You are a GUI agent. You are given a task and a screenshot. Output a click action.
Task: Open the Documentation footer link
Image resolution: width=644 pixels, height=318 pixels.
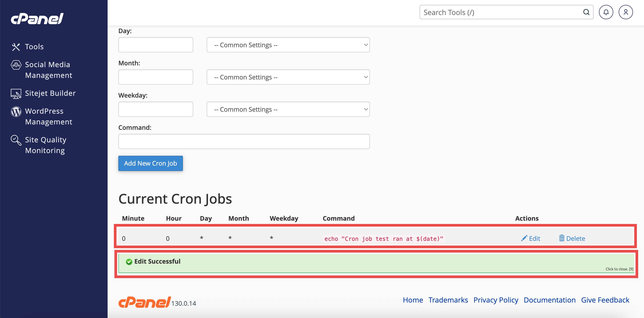pyautogui.click(x=549, y=300)
